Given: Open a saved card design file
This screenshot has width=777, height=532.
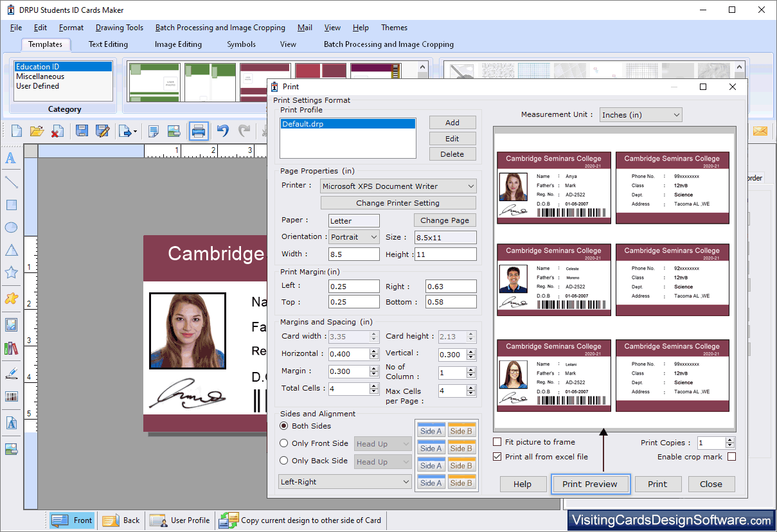Looking at the screenshot, I should tap(37, 131).
